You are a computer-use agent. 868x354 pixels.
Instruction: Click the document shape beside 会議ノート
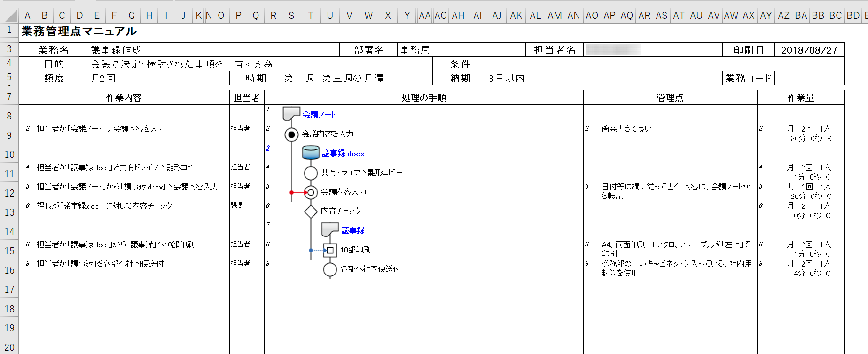(291, 113)
